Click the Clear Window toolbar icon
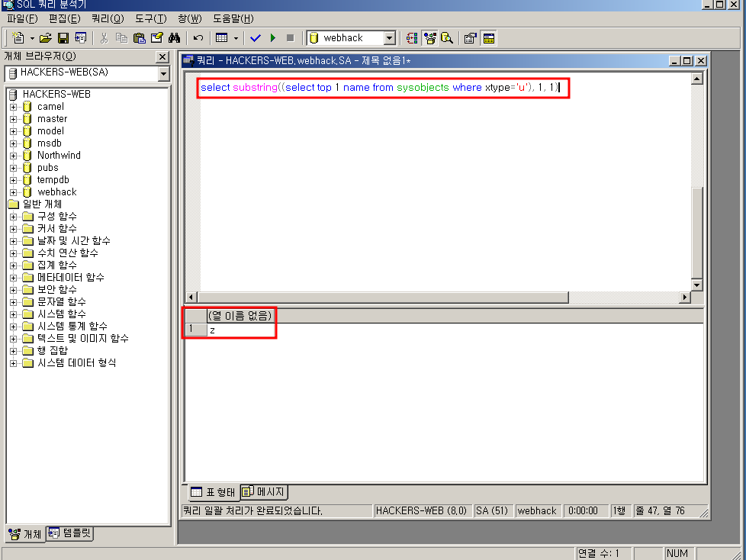Screen dimensions: 746x560 click(157, 38)
